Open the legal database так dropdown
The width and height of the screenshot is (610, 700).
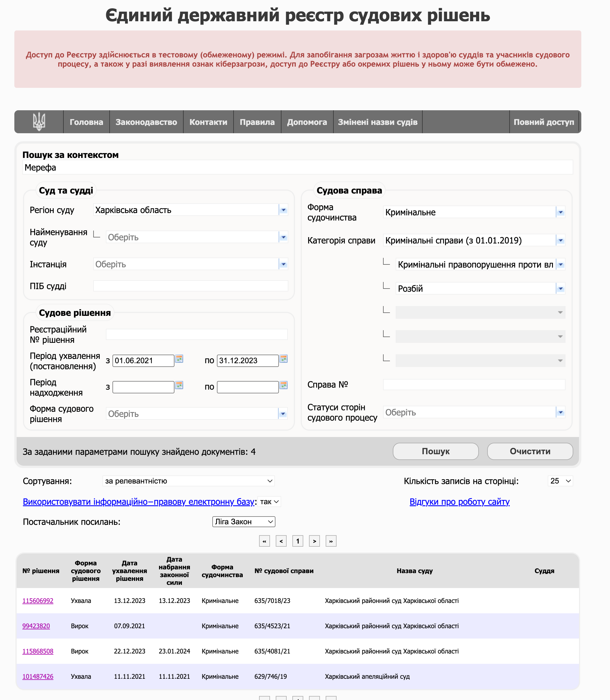tap(269, 502)
